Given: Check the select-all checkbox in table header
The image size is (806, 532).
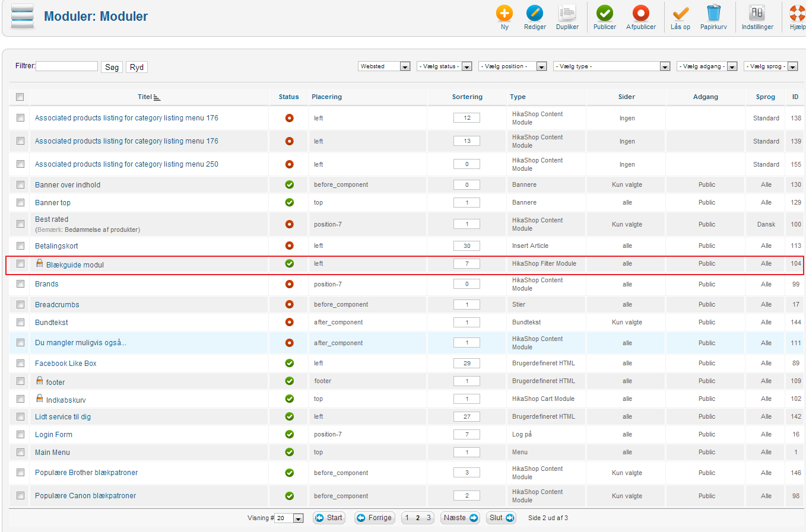Looking at the screenshot, I should [x=20, y=97].
